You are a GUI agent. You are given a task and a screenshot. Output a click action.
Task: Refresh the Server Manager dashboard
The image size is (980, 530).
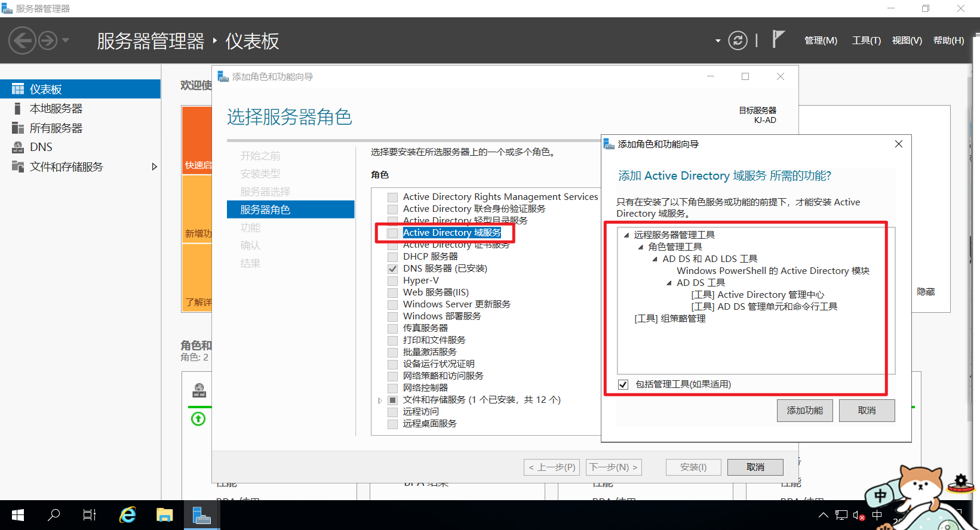[x=738, y=41]
